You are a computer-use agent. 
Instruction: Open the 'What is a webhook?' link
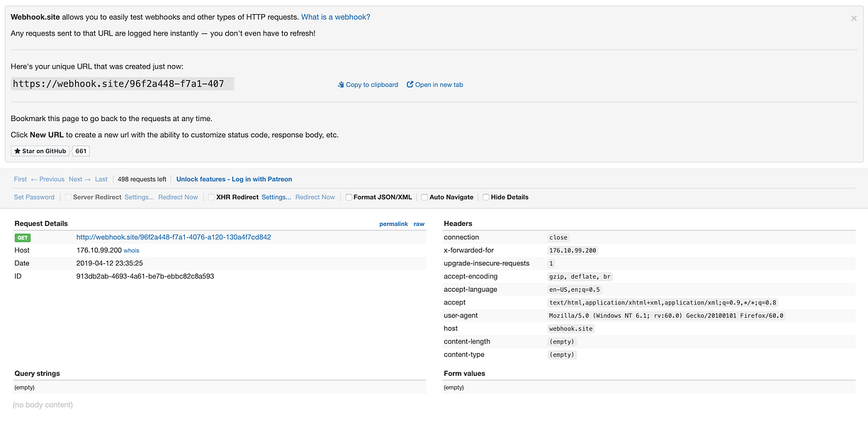tap(336, 17)
